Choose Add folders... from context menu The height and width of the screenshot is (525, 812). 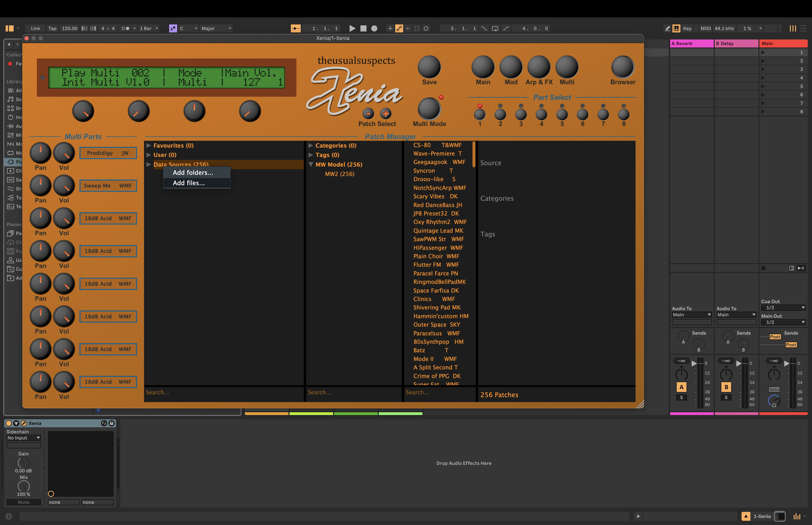click(x=193, y=172)
